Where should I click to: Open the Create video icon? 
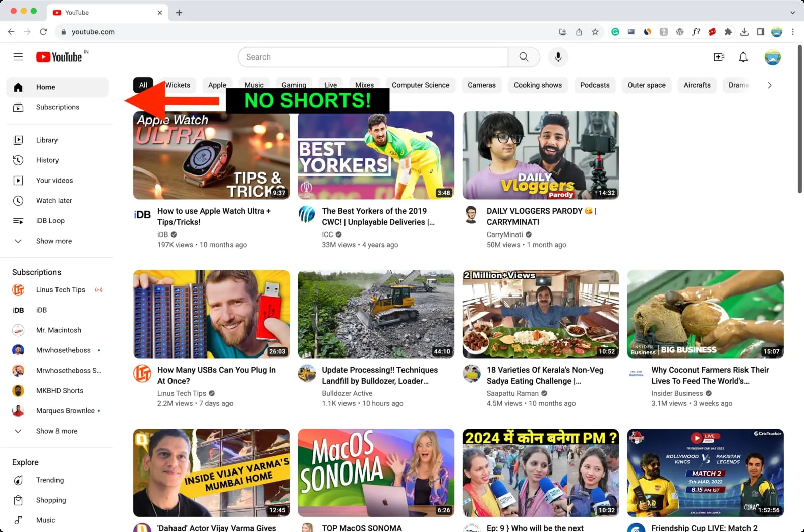719,57
